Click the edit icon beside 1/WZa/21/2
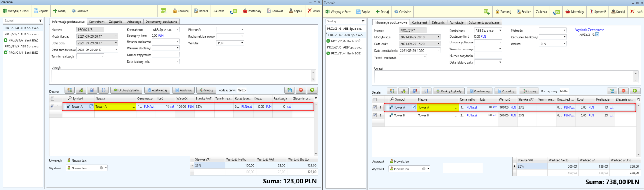644x190 pixels. [598, 35]
